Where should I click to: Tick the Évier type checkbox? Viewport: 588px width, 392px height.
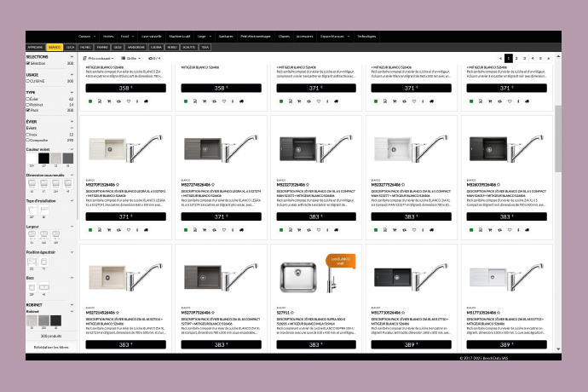point(28,99)
